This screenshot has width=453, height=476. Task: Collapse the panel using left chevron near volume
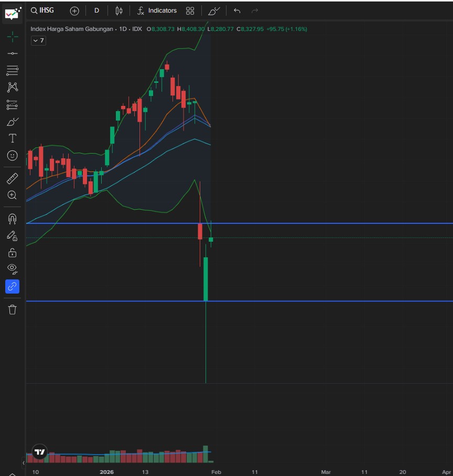[24, 463]
